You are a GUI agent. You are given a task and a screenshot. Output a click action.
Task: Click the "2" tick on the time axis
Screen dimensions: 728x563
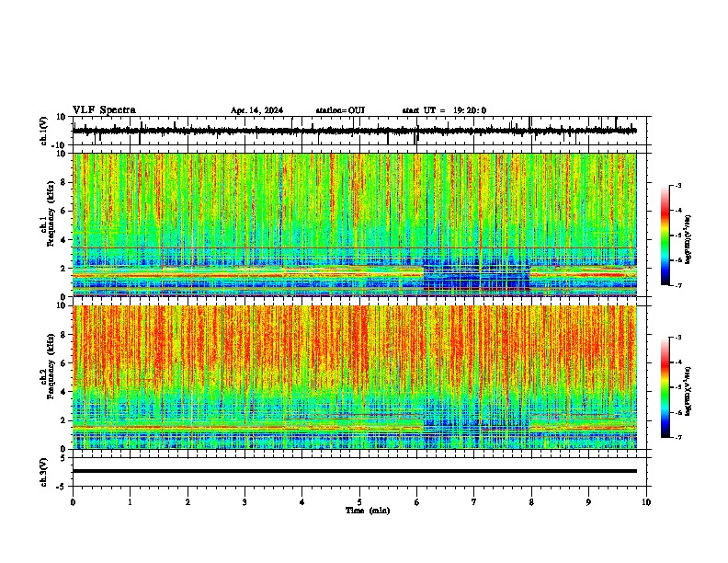(x=188, y=502)
